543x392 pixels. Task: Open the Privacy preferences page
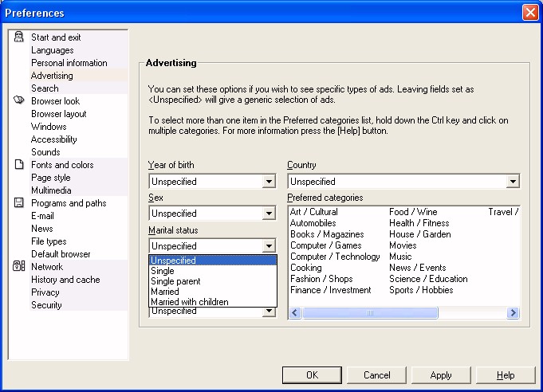tap(45, 292)
